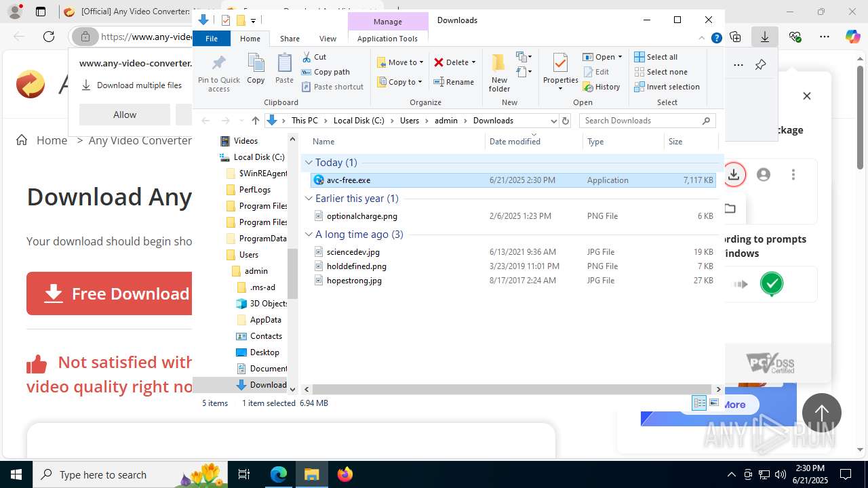Click Users in the address path

[x=410, y=121]
